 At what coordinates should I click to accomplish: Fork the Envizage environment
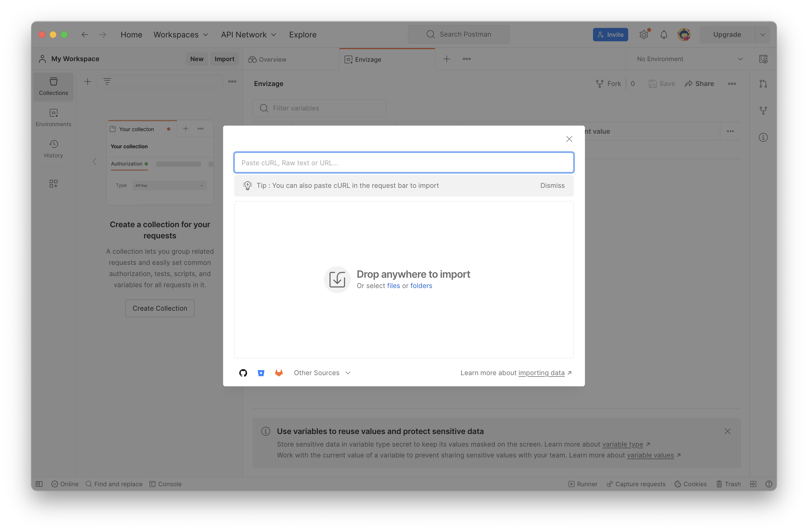[608, 83]
